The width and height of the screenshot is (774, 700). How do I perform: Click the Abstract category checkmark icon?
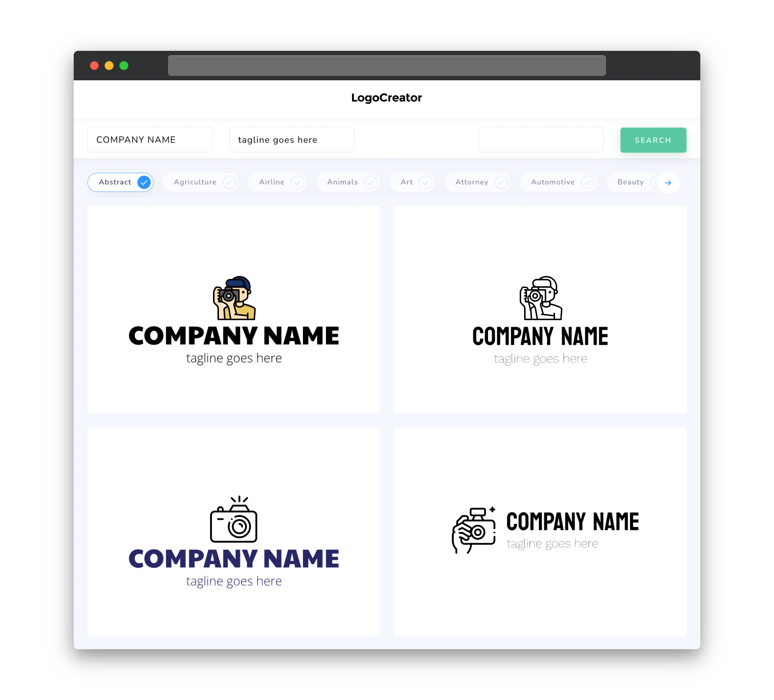[144, 182]
